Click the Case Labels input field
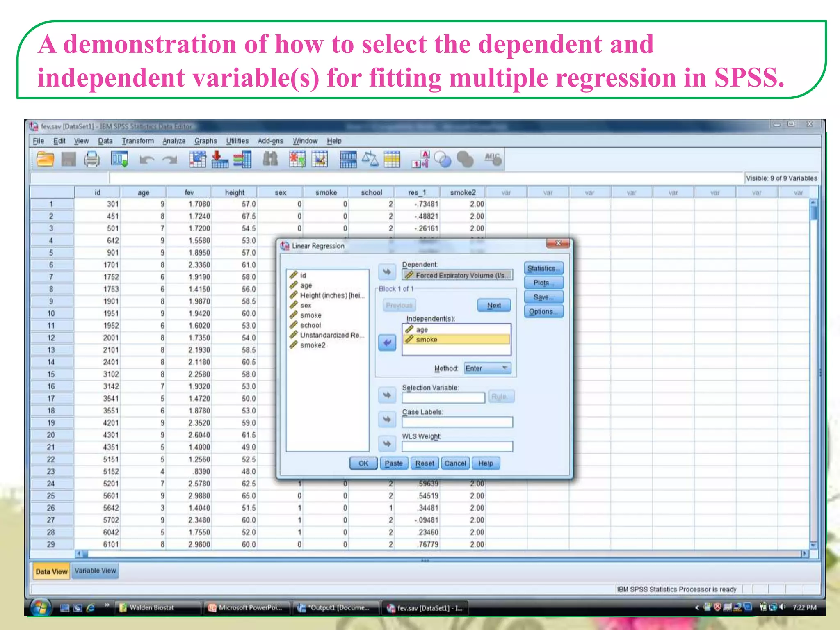This screenshot has width=840, height=630. [x=457, y=422]
